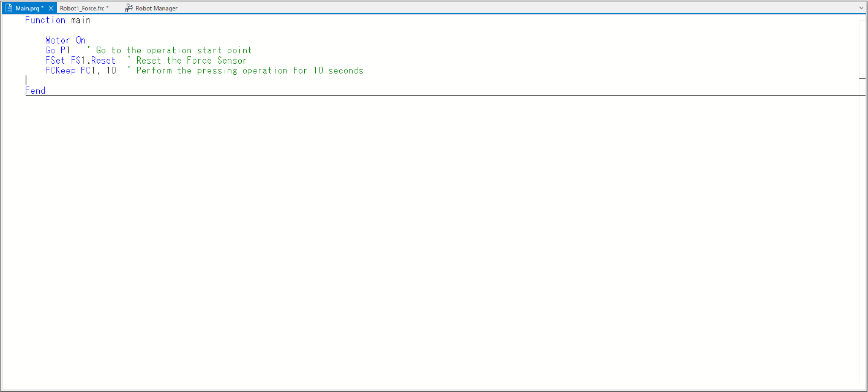Click point P1 in the Go statement
Screen dimensions: 868x392
click(65, 50)
